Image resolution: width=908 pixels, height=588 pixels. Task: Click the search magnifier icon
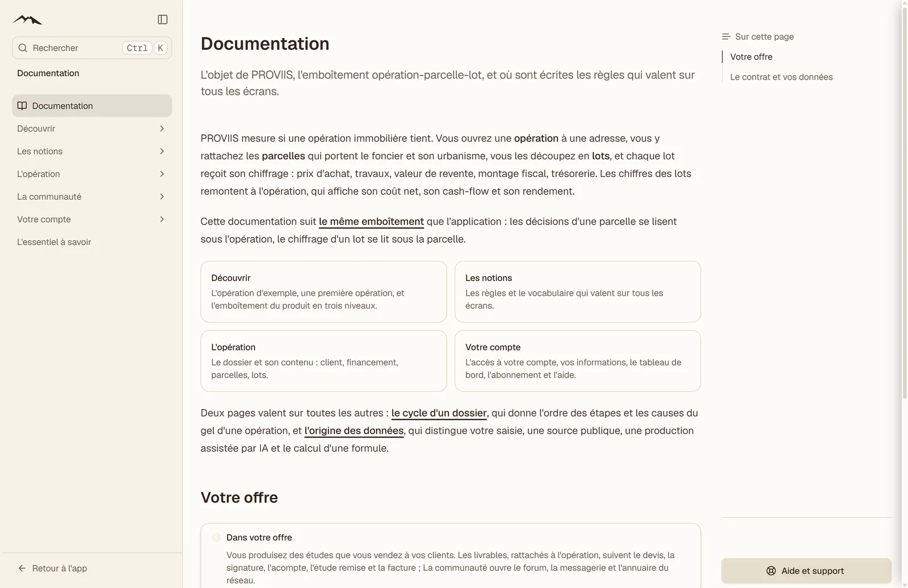pos(23,48)
